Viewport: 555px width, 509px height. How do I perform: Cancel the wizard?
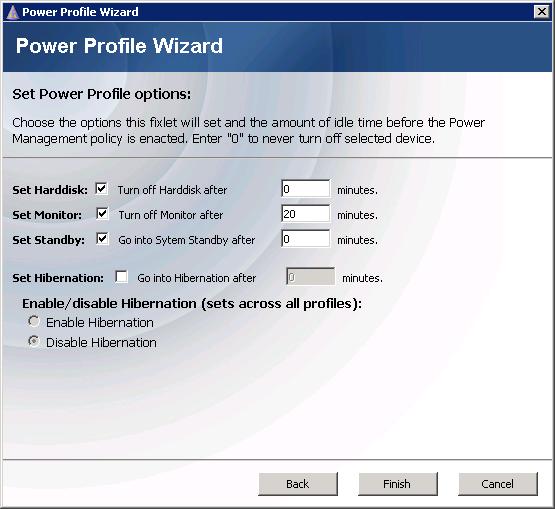click(x=498, y=484)
